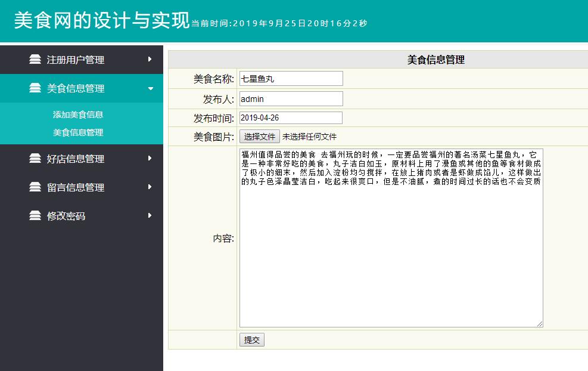This screenshot has height=371, width=588.
Task: Click the 美食信息管理 form panel heading
Action: click(x=435, y=60)
